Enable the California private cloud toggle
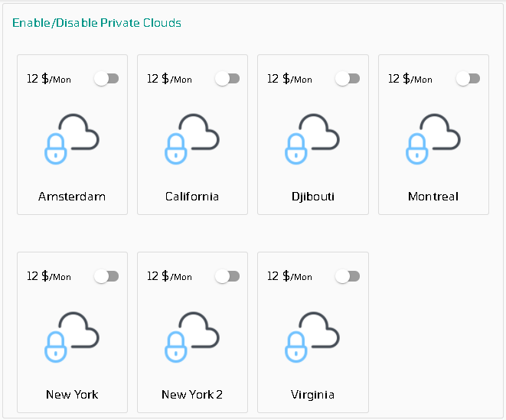 tap(227, 79)
